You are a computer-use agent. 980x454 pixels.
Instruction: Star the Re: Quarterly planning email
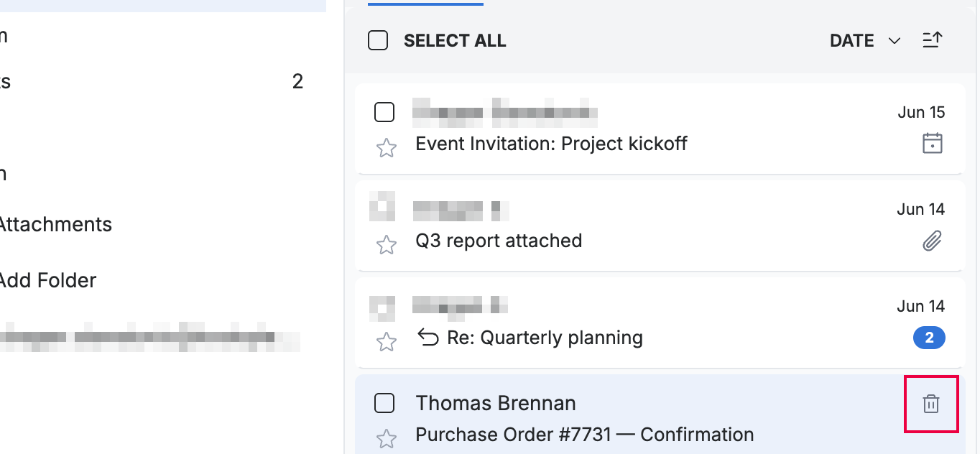pos(387,342)
